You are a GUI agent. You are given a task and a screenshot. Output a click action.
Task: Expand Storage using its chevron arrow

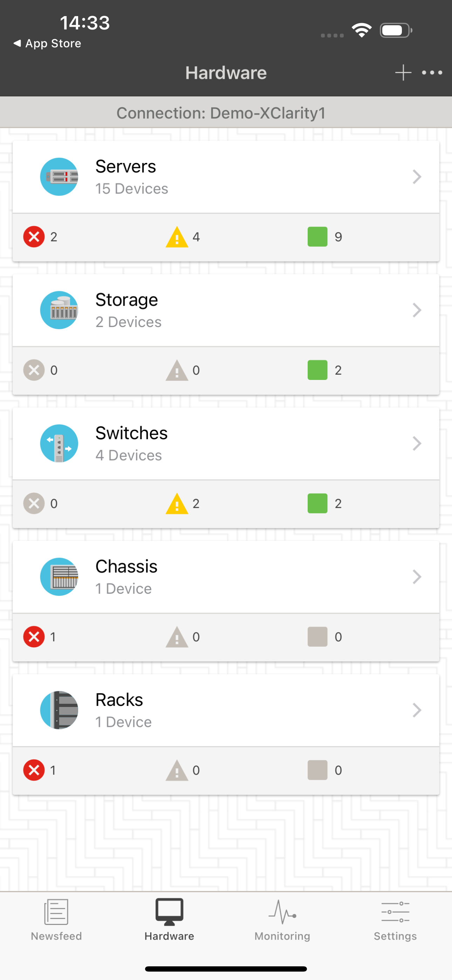(x=417, y=310)
